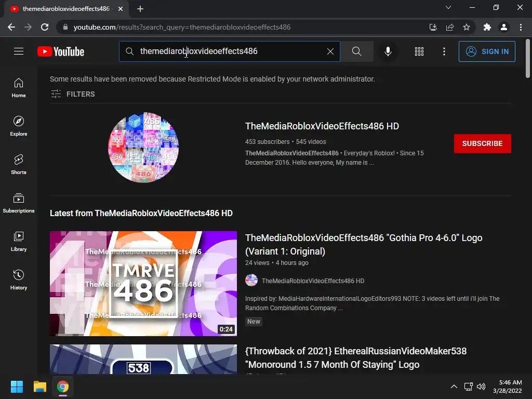This screenshot has width=532, height=399.
Task: View site information lock icon
Action: pyautogui.click(x=65, y=27)
